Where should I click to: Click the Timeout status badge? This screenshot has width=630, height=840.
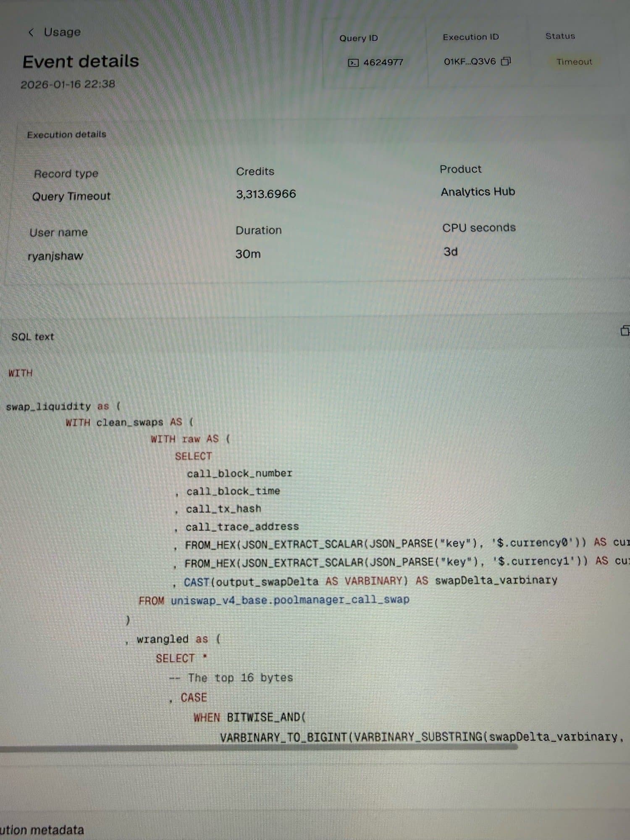(x=574, y=62)
